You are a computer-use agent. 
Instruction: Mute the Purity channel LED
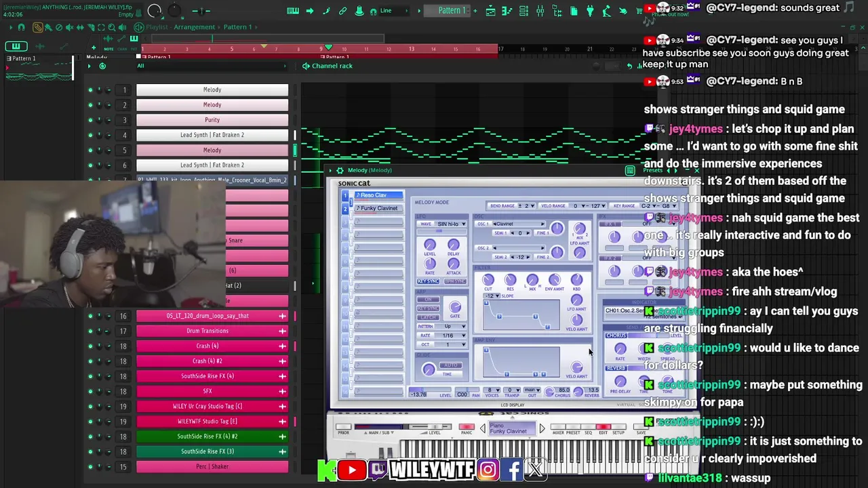90,120
